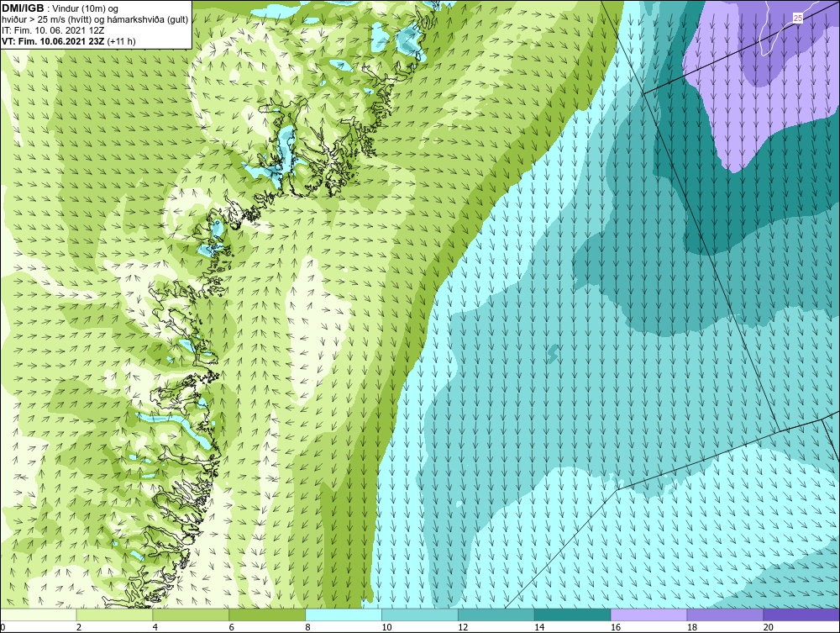Click the '20' legend scale value

(768, 627)
